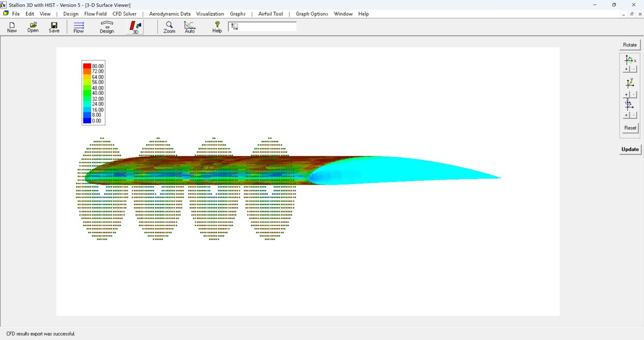Open the View menu
This screenshot has height=340, width=644.
(45, 14)
